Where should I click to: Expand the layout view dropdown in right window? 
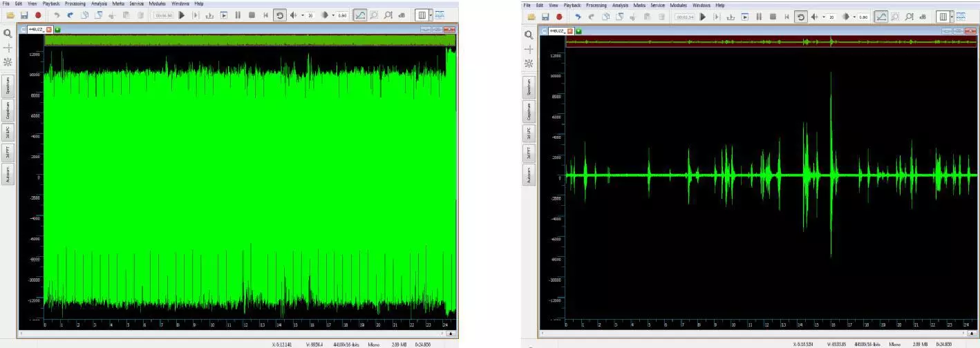coord(951,17)
